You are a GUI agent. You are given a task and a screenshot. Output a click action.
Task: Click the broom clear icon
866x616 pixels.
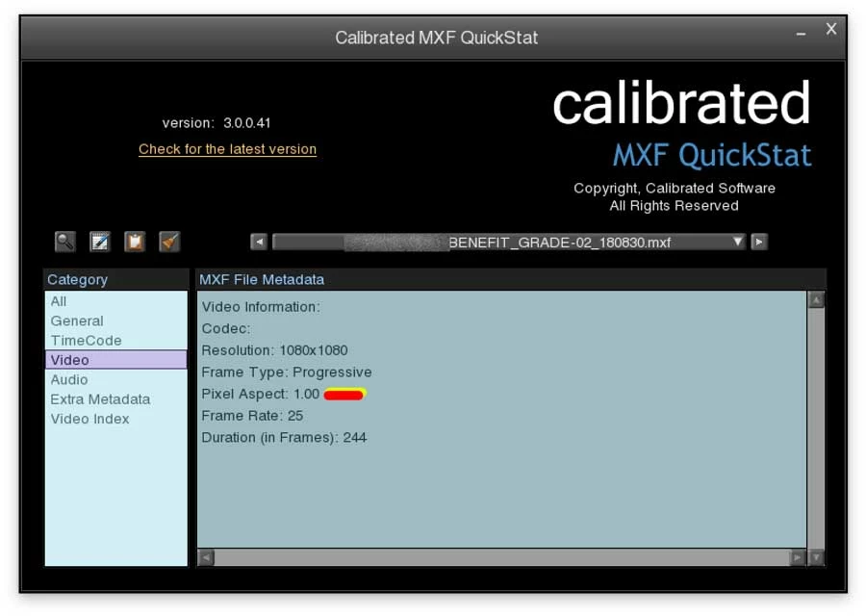pyautogui.click(x=169, y=242)
